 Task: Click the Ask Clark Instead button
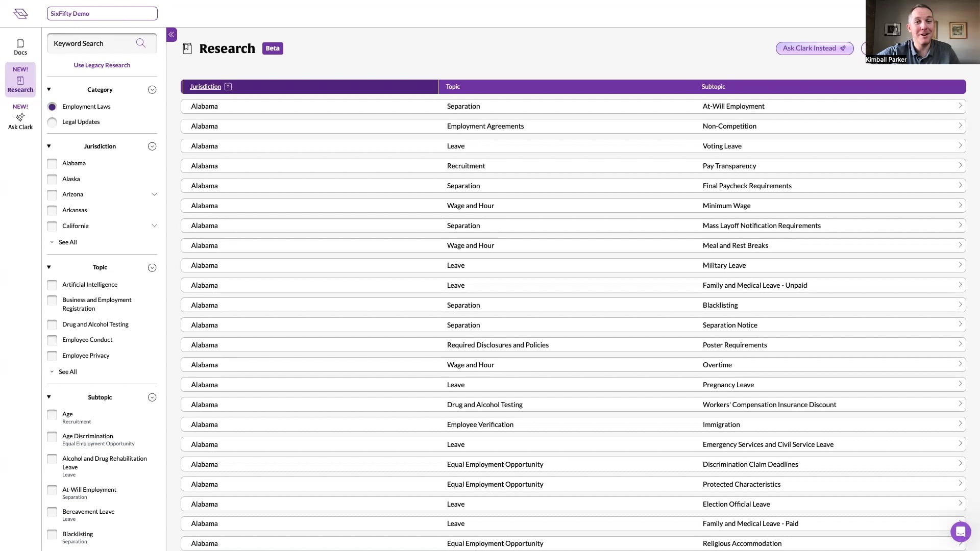[814, 48]
